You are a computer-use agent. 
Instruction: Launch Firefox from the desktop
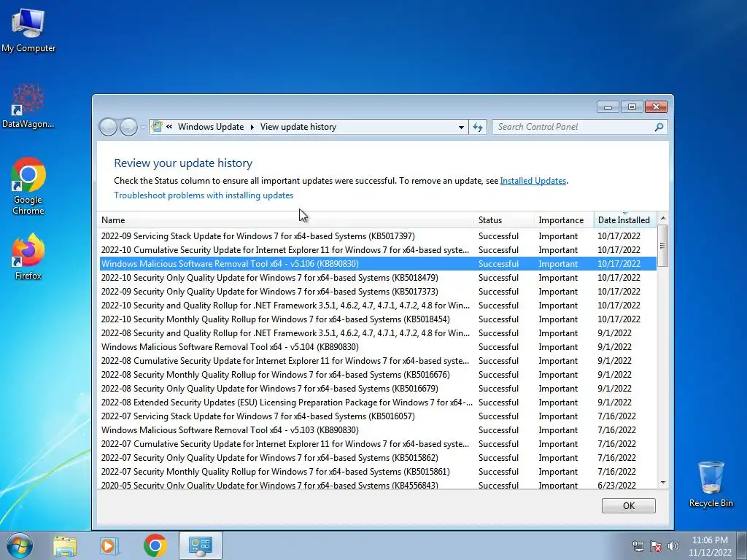click(x=28, y=257)
